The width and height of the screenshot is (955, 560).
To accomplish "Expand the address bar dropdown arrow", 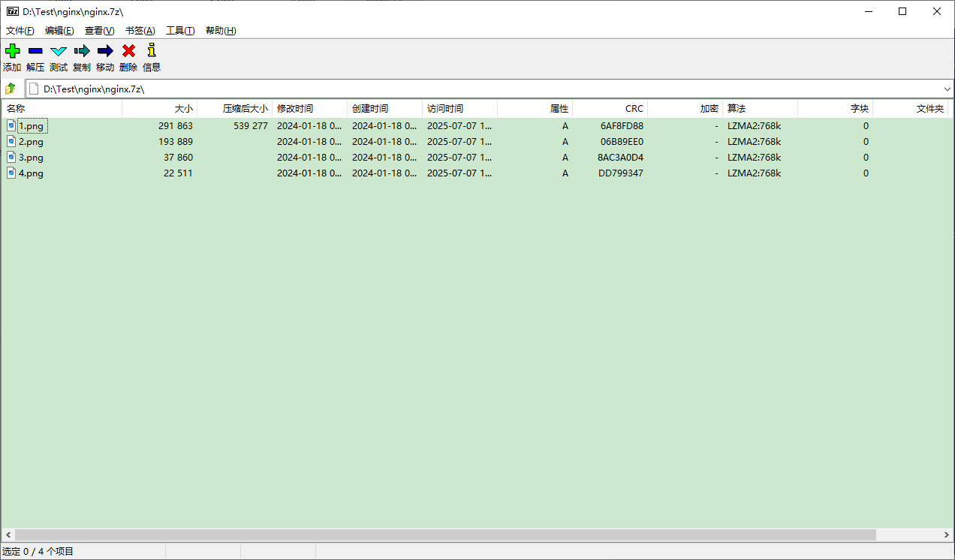I will [x=947, y=89].
